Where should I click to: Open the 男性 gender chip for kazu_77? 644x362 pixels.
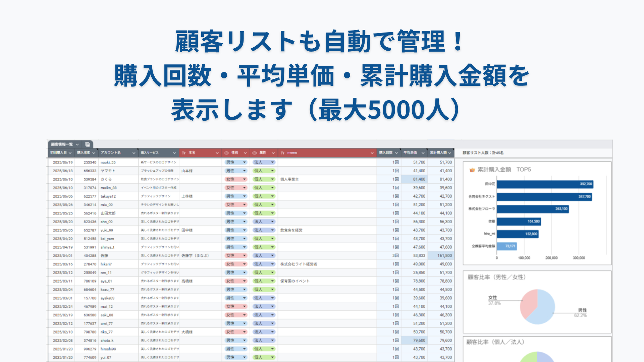pyautogui.click(x=236, y=290)
